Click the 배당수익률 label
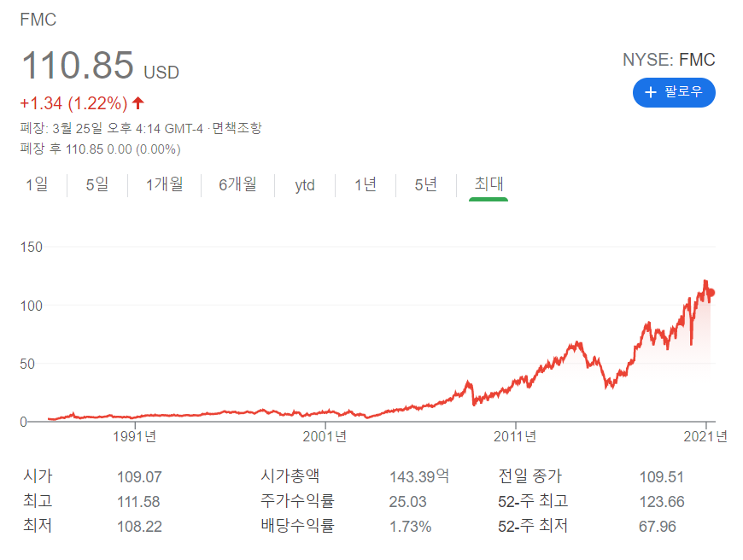Viewport: 743px width, 560px height. 297,525
